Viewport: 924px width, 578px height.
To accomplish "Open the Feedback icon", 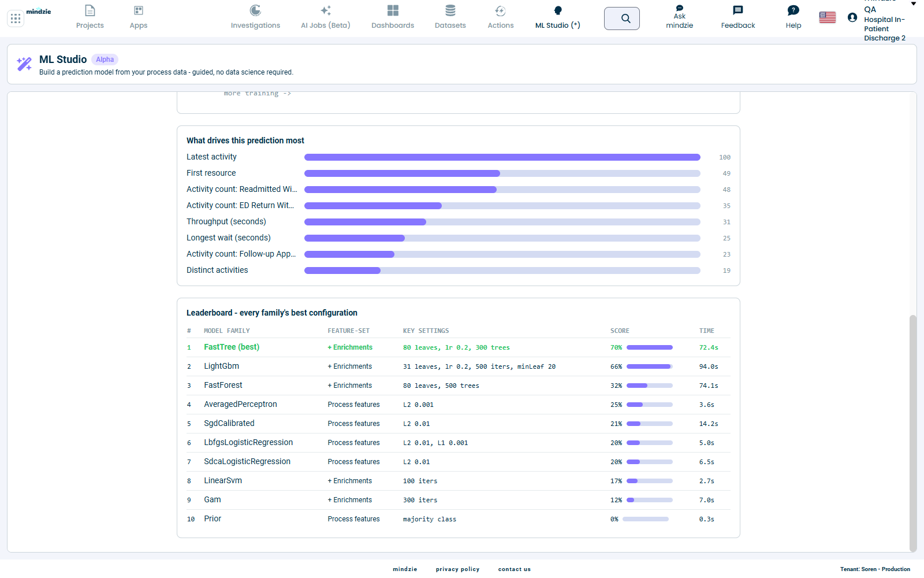I will coord(738,10).
